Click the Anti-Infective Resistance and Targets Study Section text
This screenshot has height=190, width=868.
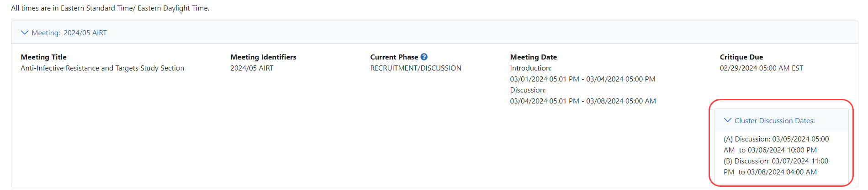[102, 68]
